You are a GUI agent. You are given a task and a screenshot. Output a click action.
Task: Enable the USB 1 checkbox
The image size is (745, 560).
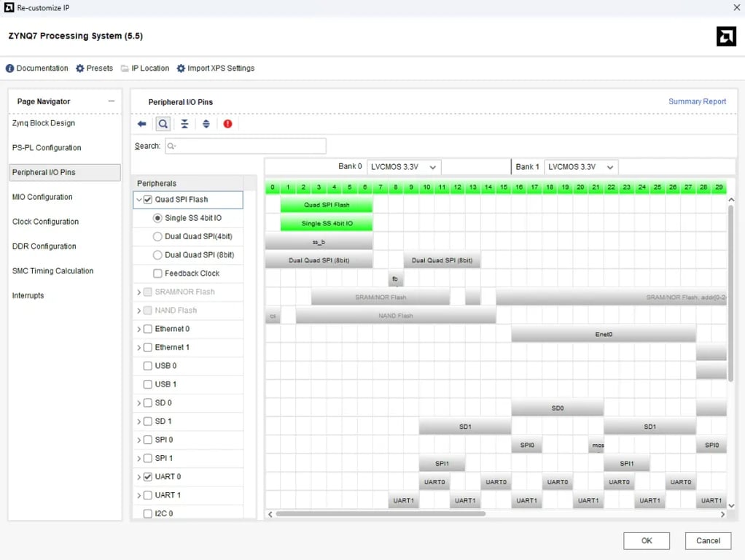(x=148, y=384)
